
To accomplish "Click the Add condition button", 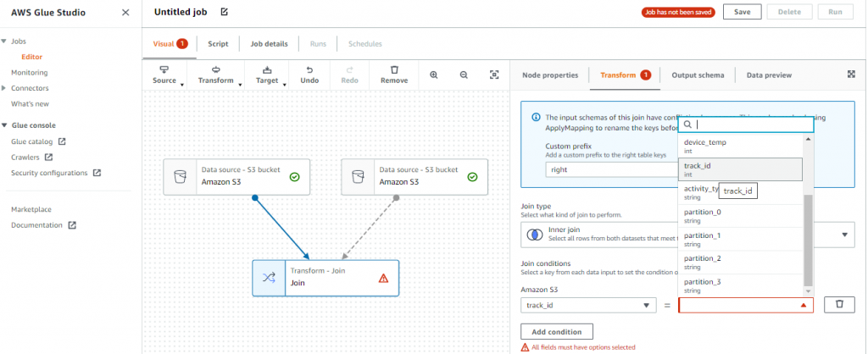I will point(557,332).
